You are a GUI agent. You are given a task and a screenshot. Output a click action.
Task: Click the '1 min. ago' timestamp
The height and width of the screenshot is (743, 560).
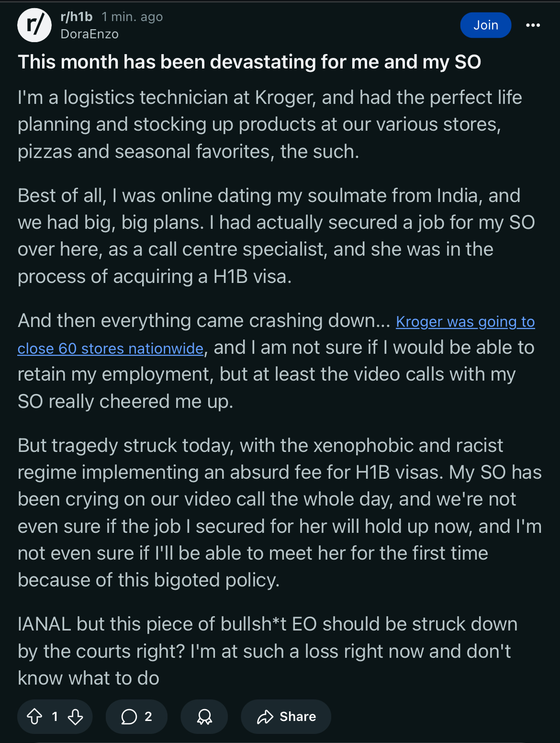(x=132, y=17)
